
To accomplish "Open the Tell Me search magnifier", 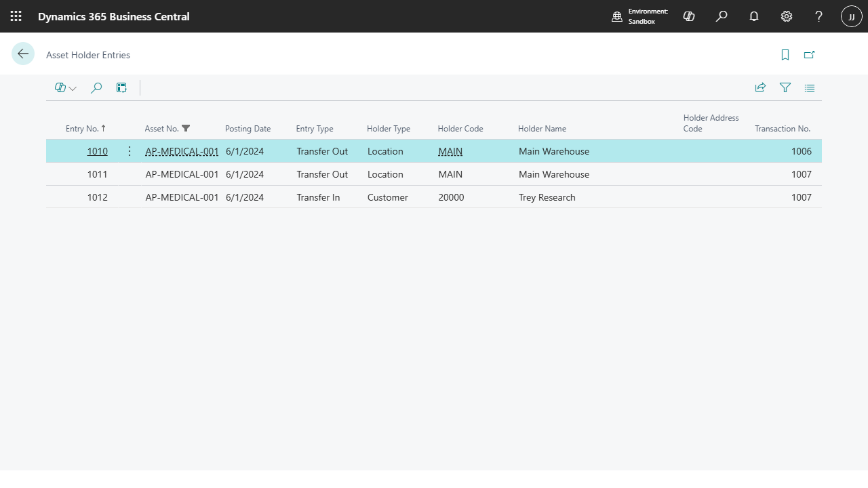I will (722, 16).
